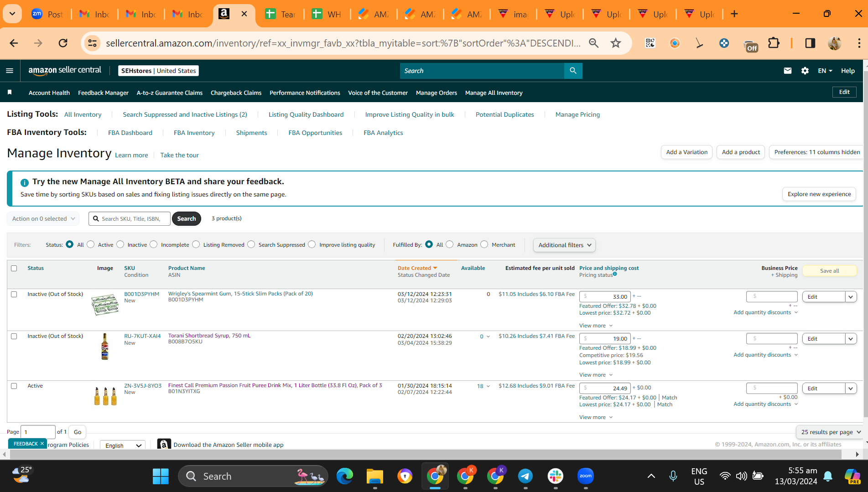Open the EN language dropdown
The height and width of the screenshot is (492, 868).
click(825, 71)
